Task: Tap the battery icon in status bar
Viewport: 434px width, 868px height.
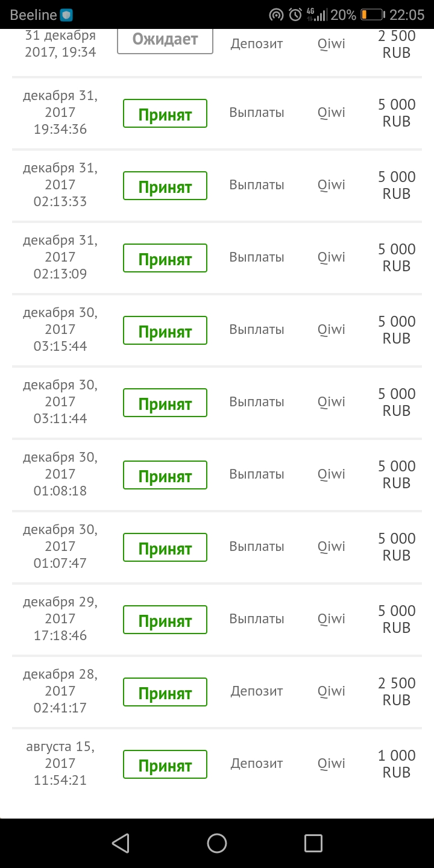Action: (372, 14)
